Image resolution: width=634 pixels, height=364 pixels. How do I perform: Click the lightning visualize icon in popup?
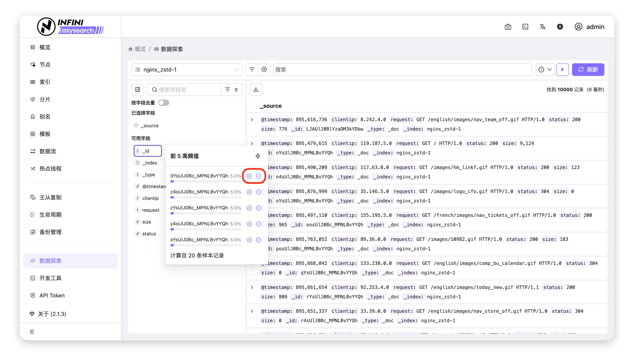(x=258, y=156)
